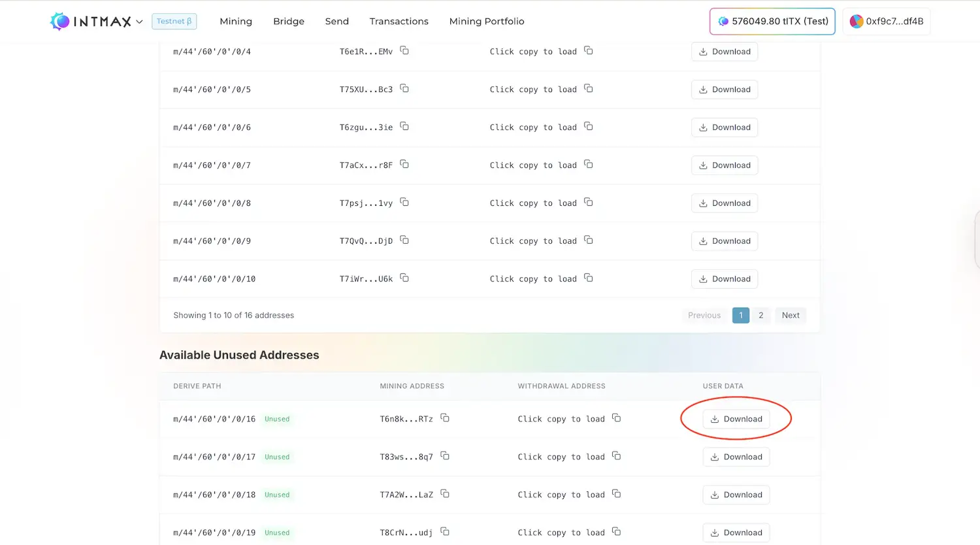Copy mining address T7aCx...r8F
The image size is (980, 545).
coord(404,165)
